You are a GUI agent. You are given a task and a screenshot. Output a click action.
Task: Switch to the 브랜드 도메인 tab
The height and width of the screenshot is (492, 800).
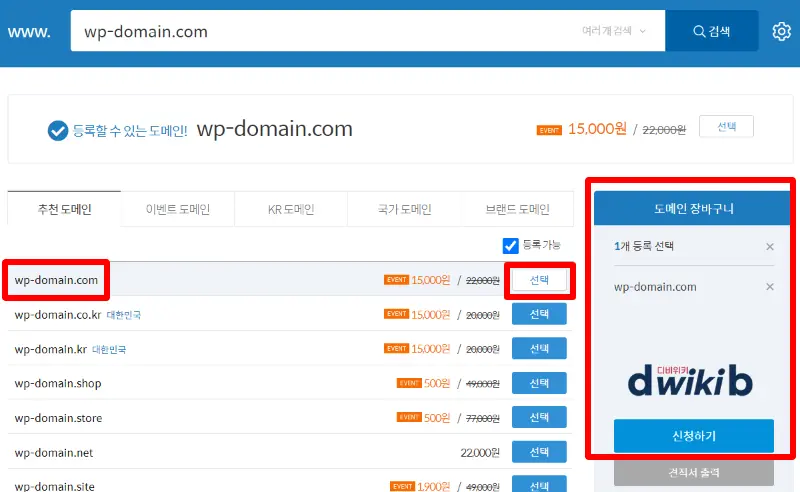point(517,210)
